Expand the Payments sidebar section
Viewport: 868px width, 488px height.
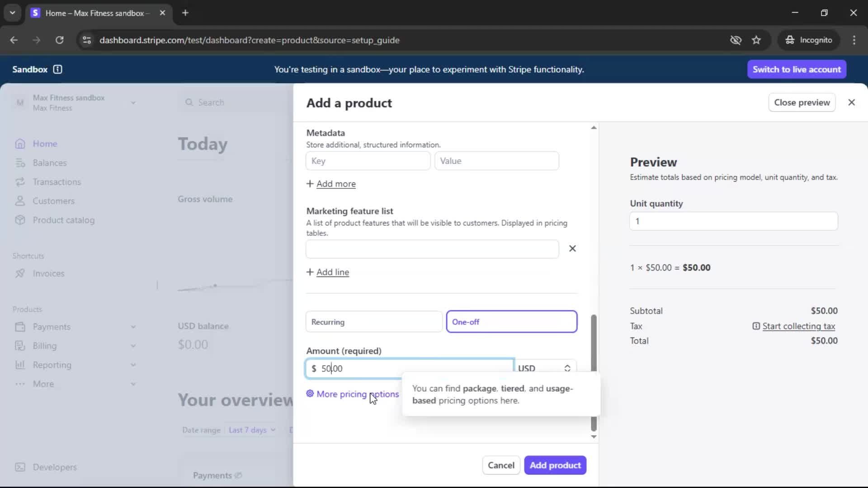[133, 327]
